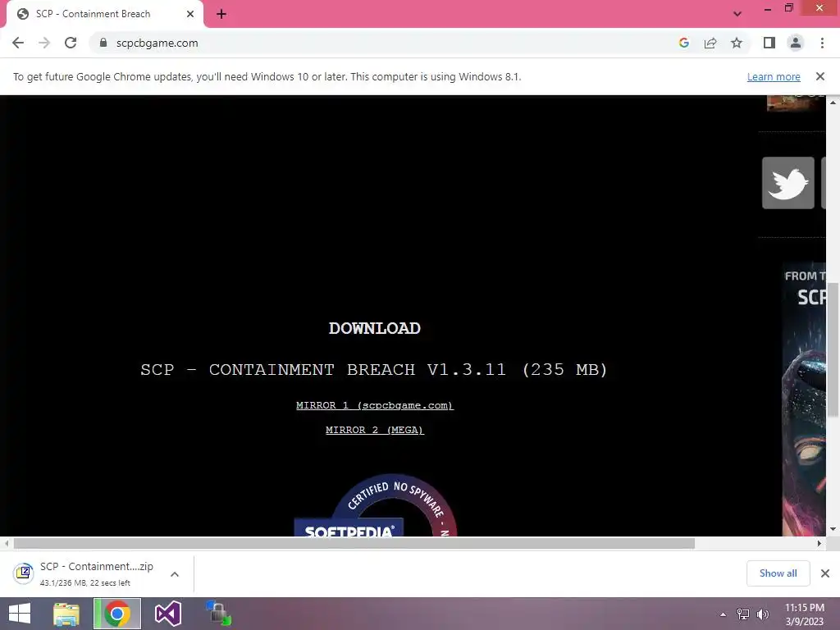Open Chrome's three-dot menu
The width and height of the screenshot is (840, 630).
822,43
